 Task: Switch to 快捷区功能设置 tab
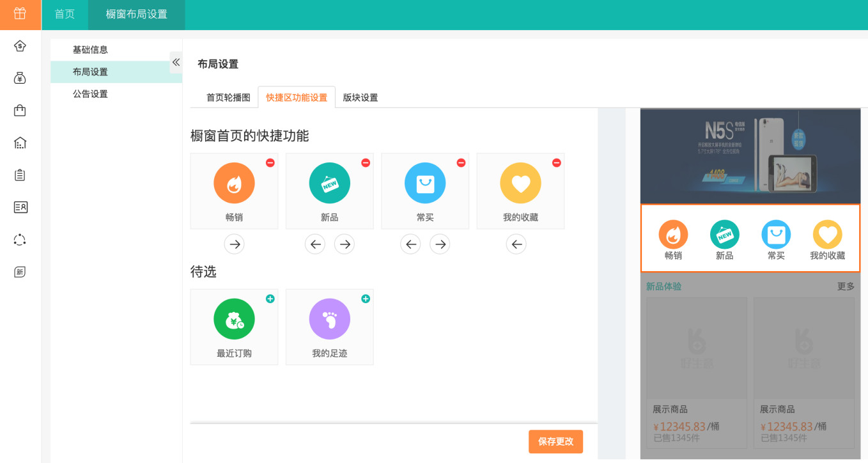(x=297, y=97)
